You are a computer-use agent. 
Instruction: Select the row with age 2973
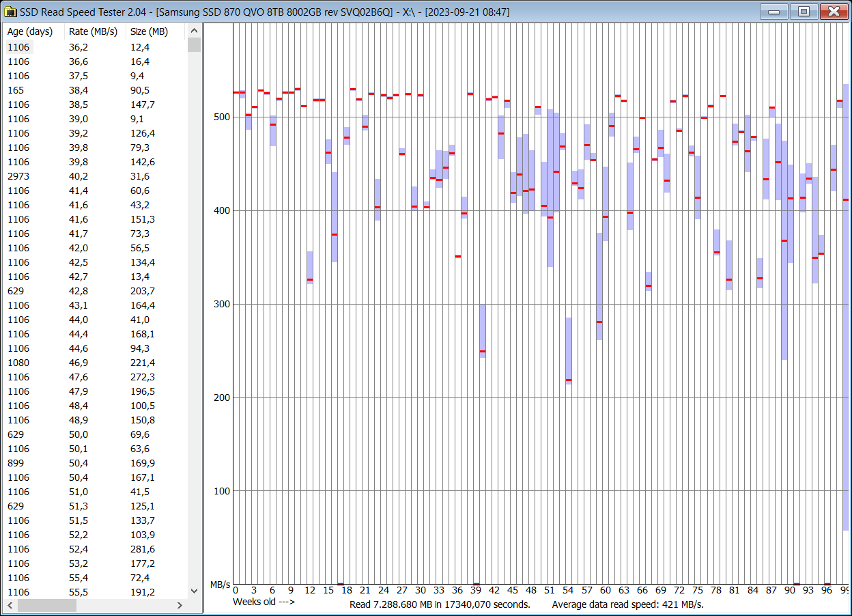96,176
